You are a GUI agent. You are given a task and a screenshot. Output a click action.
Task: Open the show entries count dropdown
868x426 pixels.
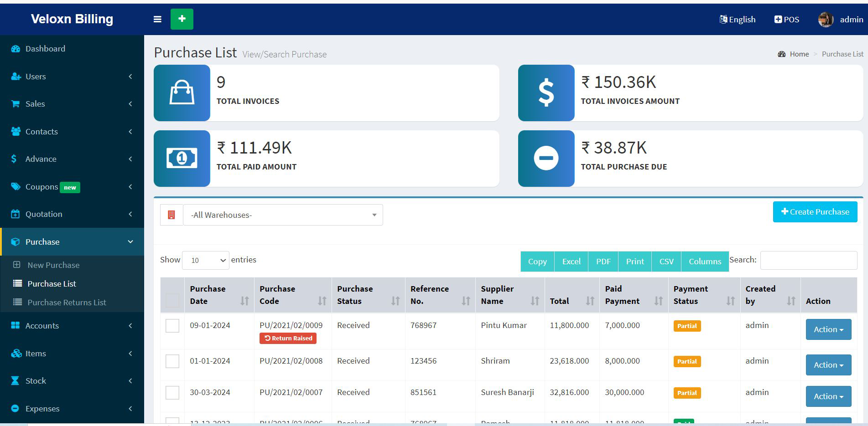pos(206,260)
